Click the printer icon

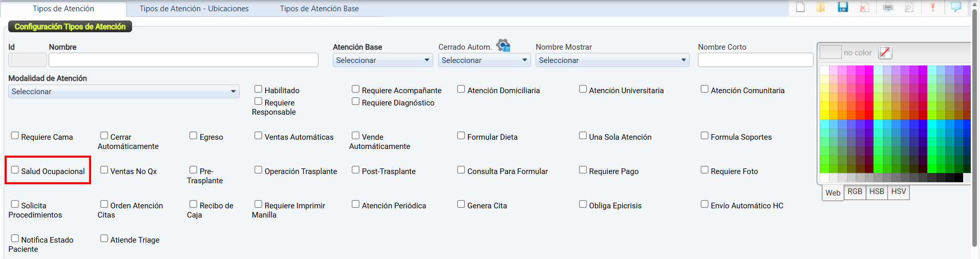(888, 7)
